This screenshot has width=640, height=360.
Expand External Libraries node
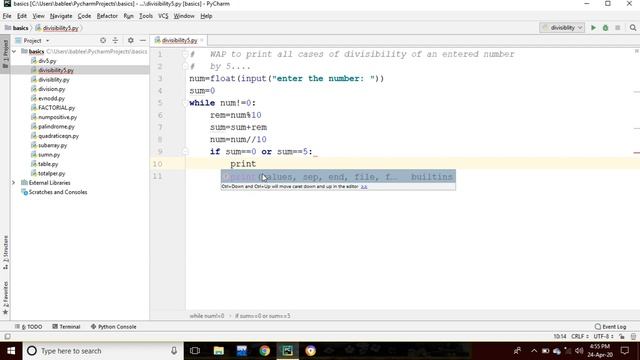(x=13, y=183)
